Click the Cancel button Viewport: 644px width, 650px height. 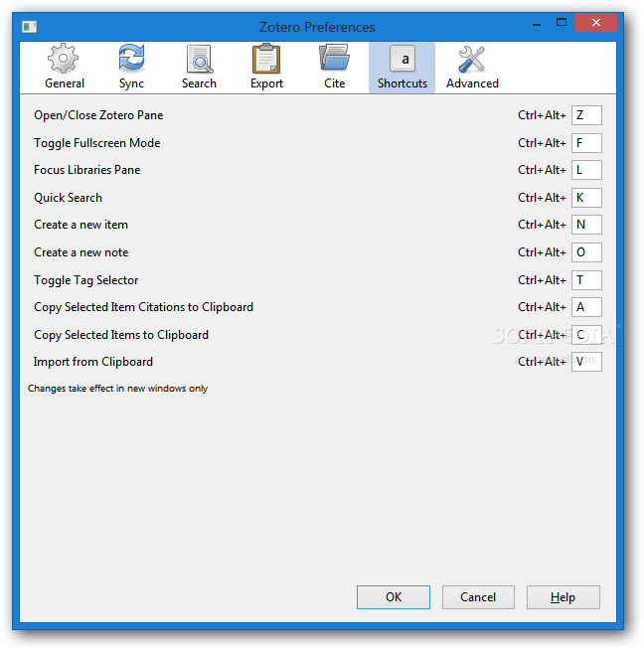coord(478,597)
